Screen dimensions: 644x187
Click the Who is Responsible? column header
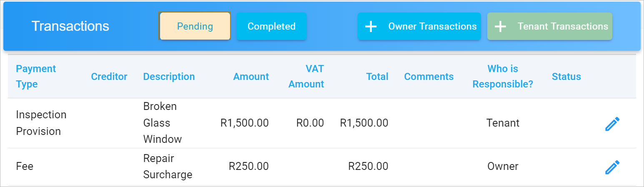(503, 76)
